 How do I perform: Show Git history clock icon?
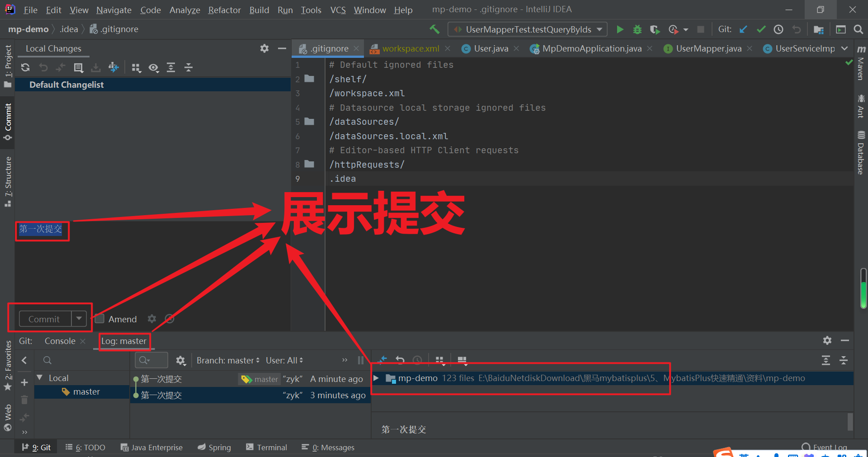point(778,29)
